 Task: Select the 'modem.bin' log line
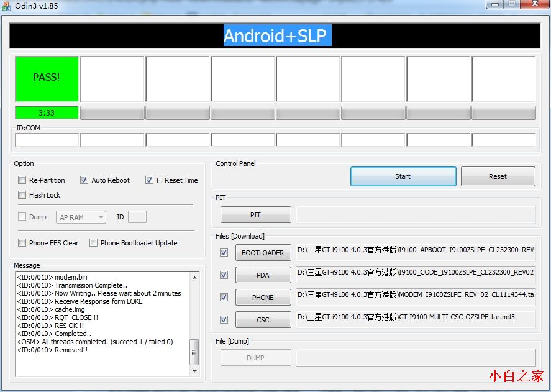[x=52, y=277]
